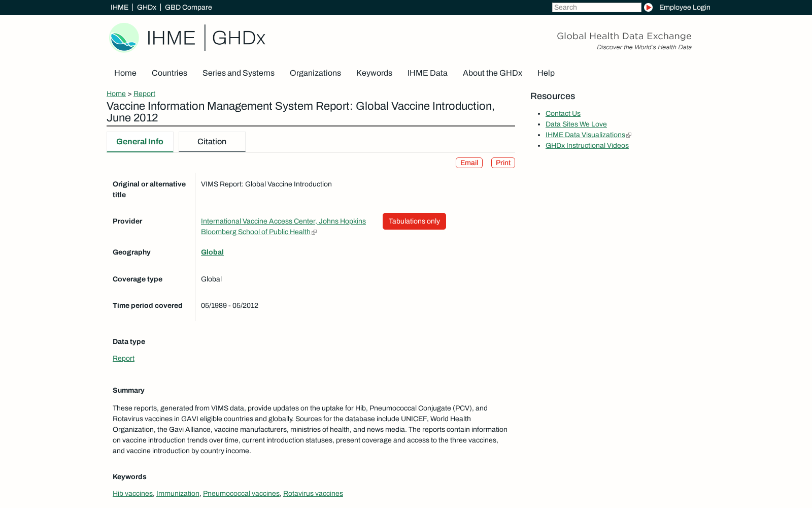Open the Global geography link
This screenshot has height=508, width=812.
pos(212,252)
